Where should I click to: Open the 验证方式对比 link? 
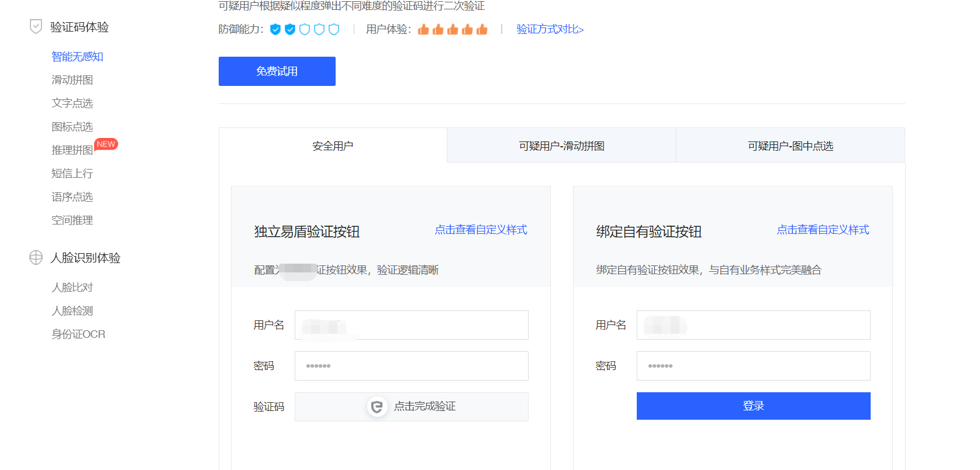550,29
